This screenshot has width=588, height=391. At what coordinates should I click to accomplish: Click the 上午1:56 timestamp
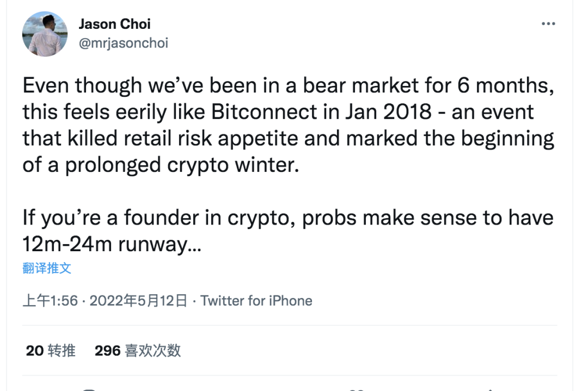50,301
